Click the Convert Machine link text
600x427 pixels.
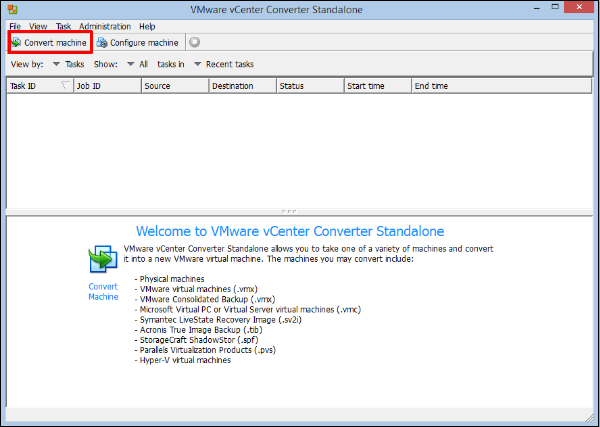(x=103, y=291)
